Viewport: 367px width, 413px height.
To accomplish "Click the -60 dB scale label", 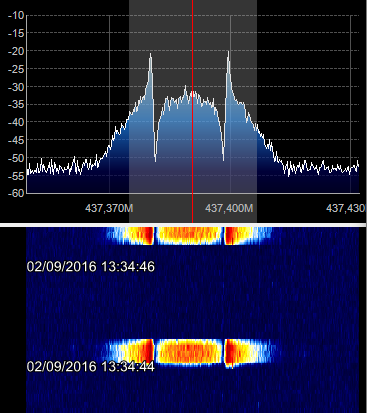I will [16, 193].
